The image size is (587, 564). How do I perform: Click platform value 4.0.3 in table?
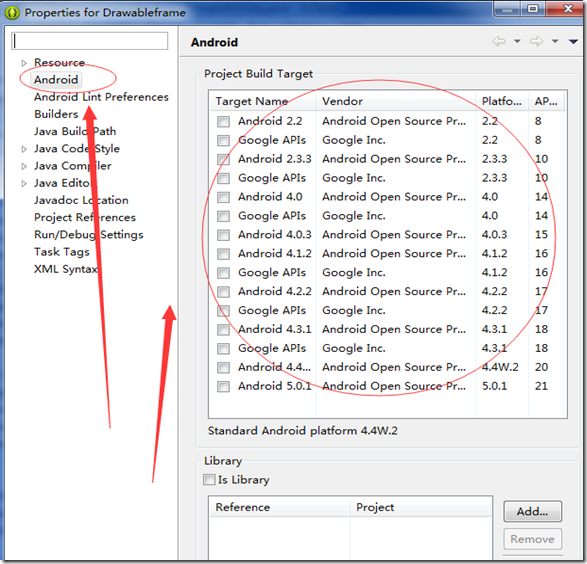(x=495, y=235)
